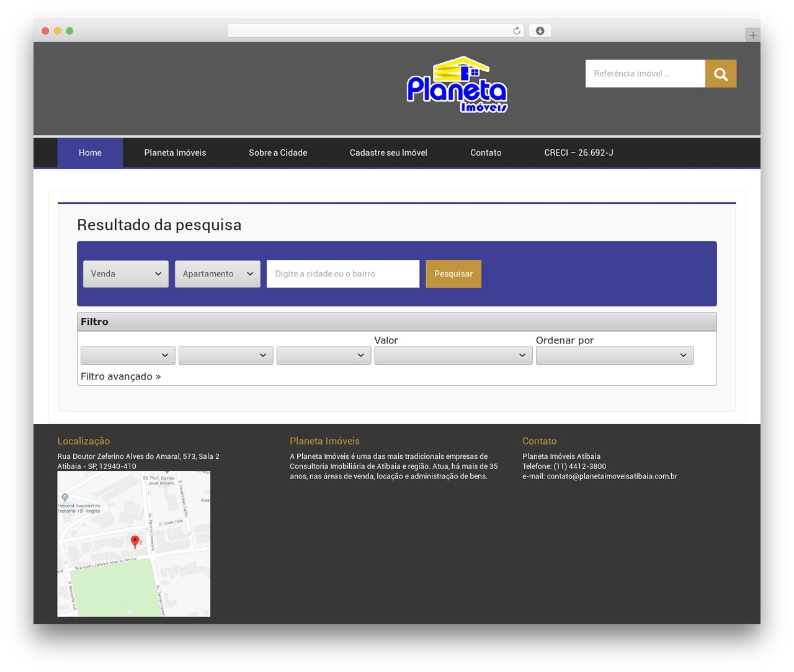Open Sobre a Cidade menu item

tap(278, 153)
